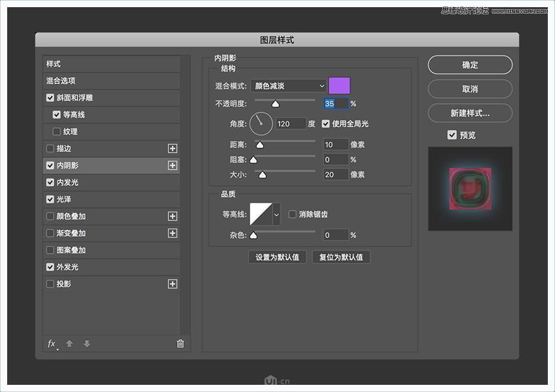Click the plus icon next to 描边

coord(173,148)
